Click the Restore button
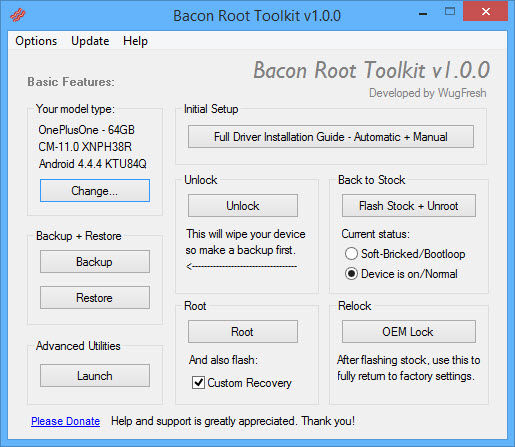515x447 pixels. [x=95, y=298]
